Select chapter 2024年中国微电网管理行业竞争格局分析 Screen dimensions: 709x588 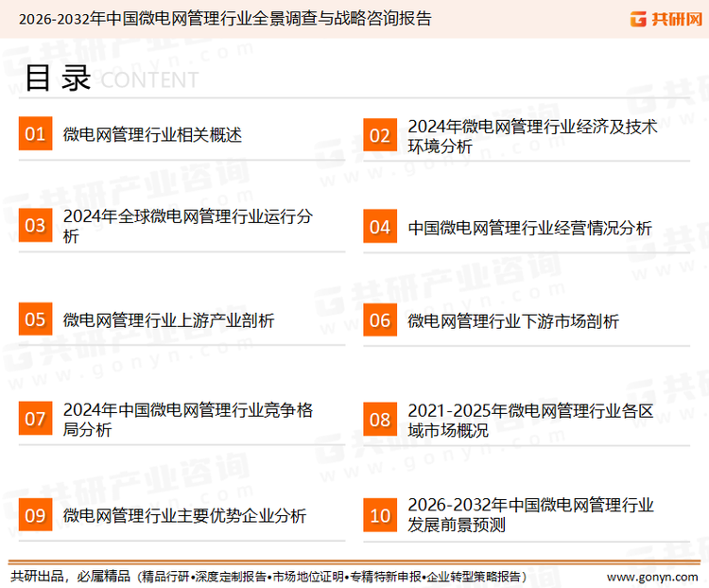tap(188, 420)
